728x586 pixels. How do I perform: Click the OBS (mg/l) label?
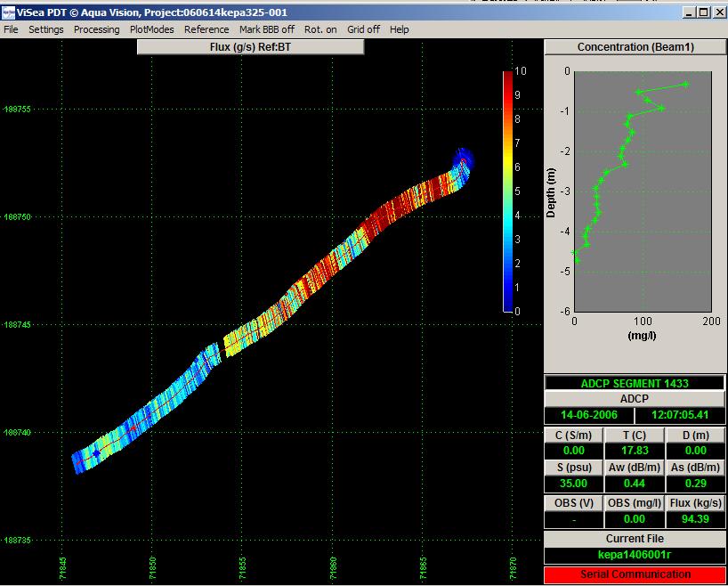pyautogui.click(x=635, y=503)
